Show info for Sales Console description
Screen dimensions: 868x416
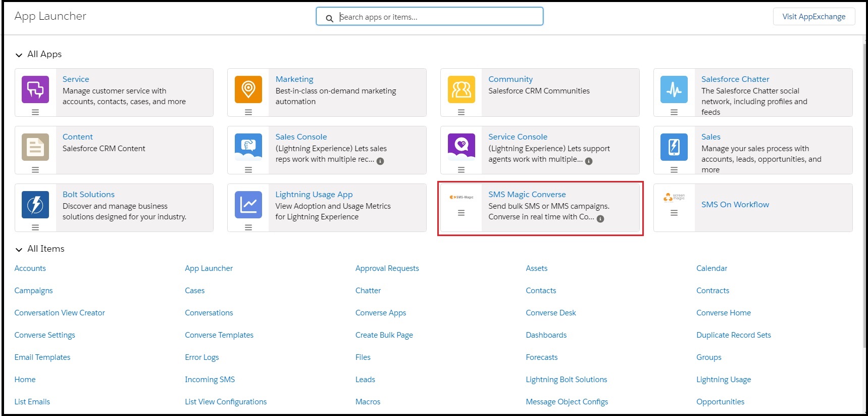point(380,161)
